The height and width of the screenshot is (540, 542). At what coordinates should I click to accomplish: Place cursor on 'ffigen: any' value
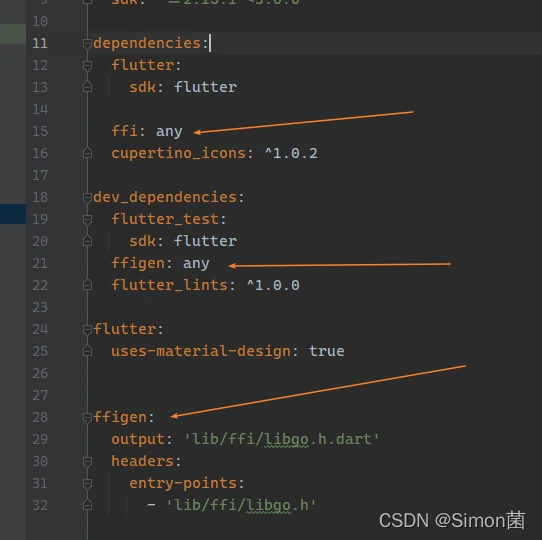(x=196, y=264)
